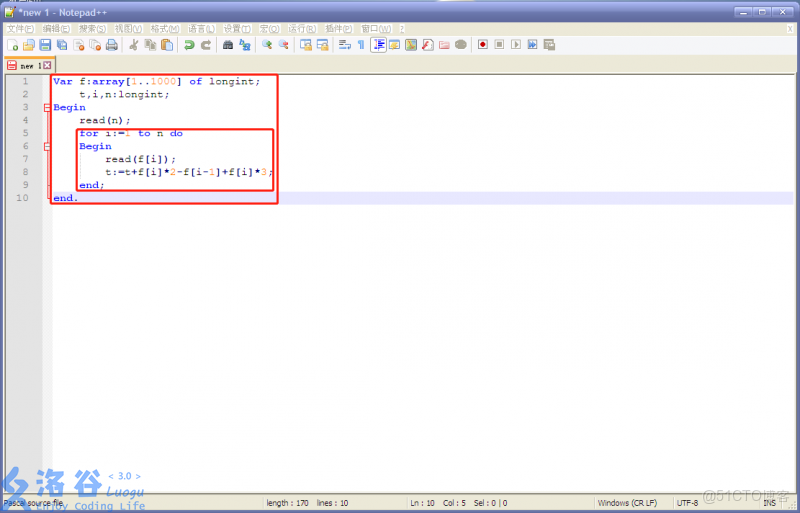Open the user defined language icon
Viewport: 800px width, 513px height.
point(394,45)
